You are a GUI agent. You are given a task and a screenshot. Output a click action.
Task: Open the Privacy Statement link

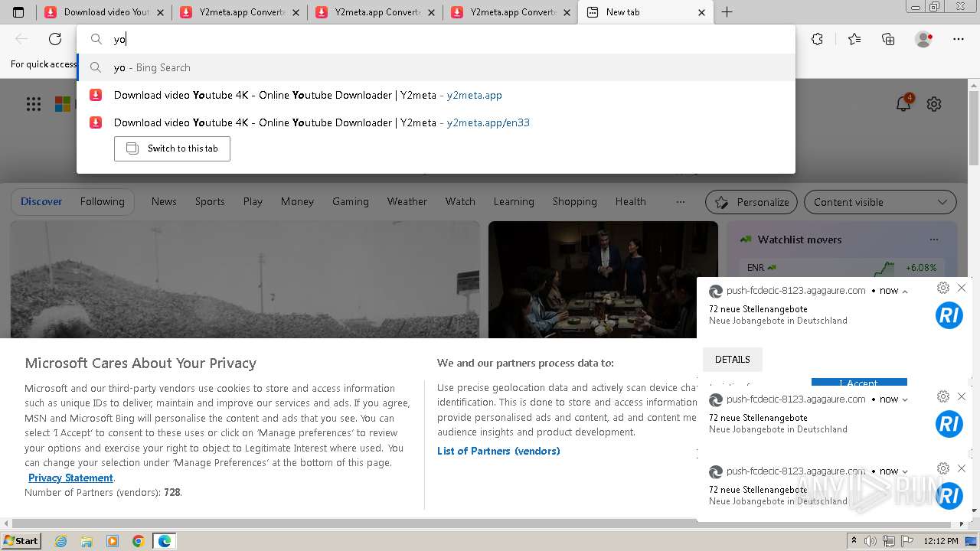(70, 478)
